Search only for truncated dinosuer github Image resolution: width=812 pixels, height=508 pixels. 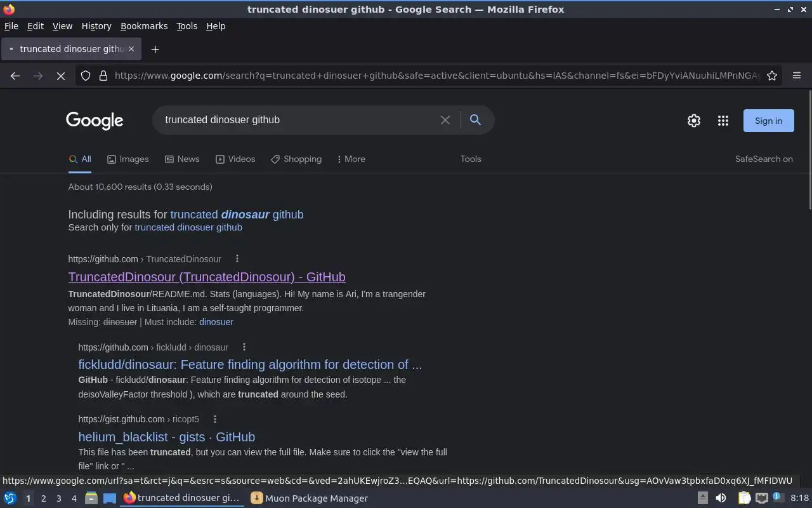(x=188, y=227)
